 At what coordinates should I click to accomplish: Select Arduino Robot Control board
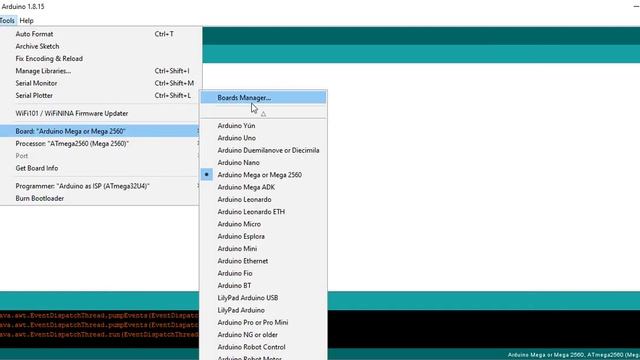tap(263, 347)
